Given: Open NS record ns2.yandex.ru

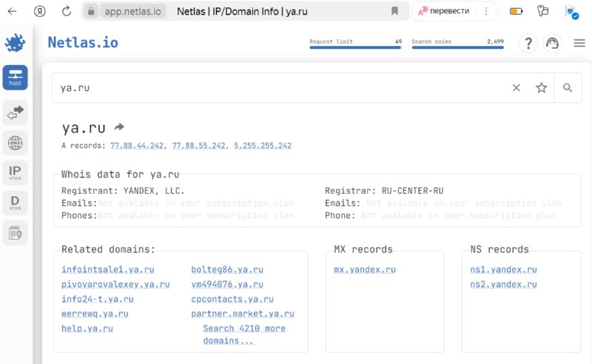Looking at the screenshot, I should tap(503, 284).
